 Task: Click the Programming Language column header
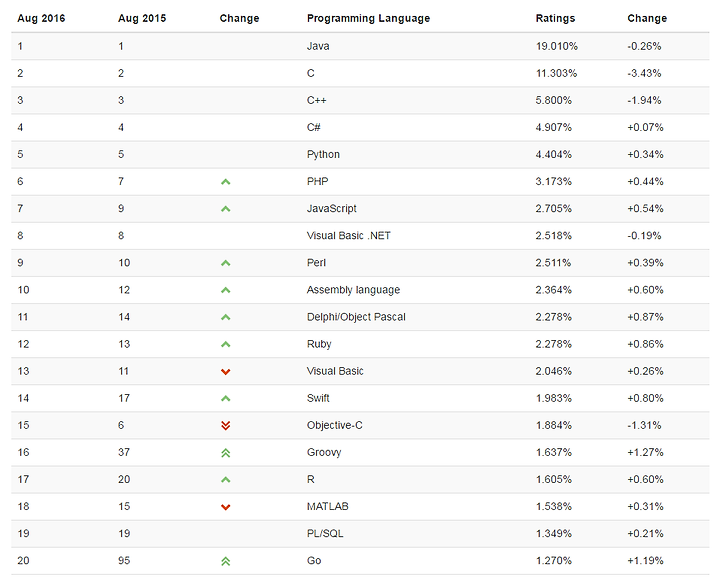coord(368,18)
